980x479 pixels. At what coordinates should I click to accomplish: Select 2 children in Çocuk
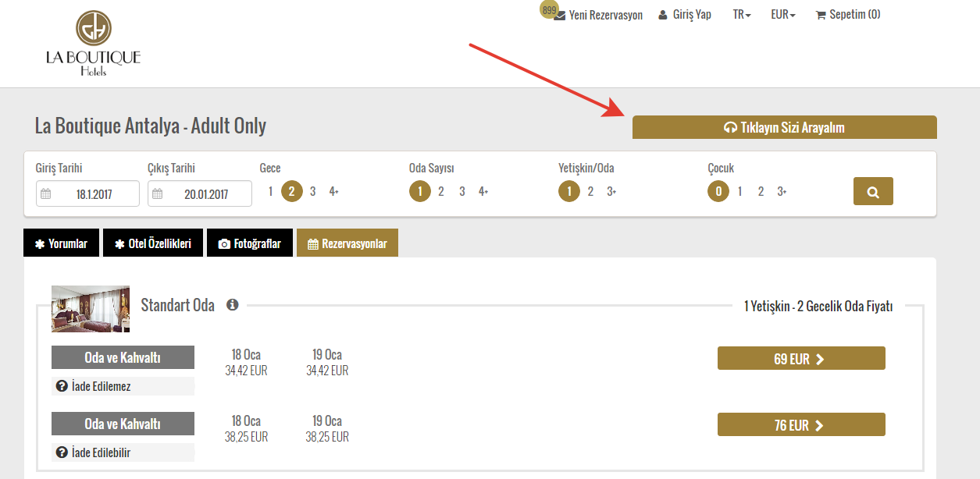(761, 191)
